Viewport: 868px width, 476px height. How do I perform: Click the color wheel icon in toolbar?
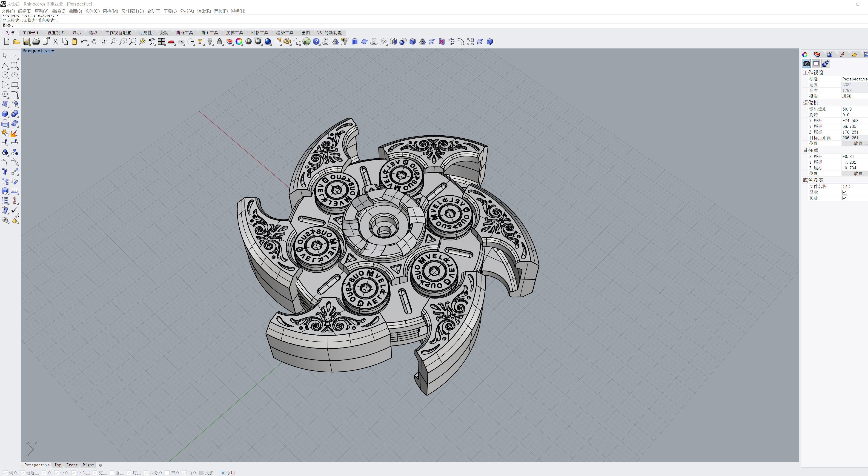[x=239, y=41]
